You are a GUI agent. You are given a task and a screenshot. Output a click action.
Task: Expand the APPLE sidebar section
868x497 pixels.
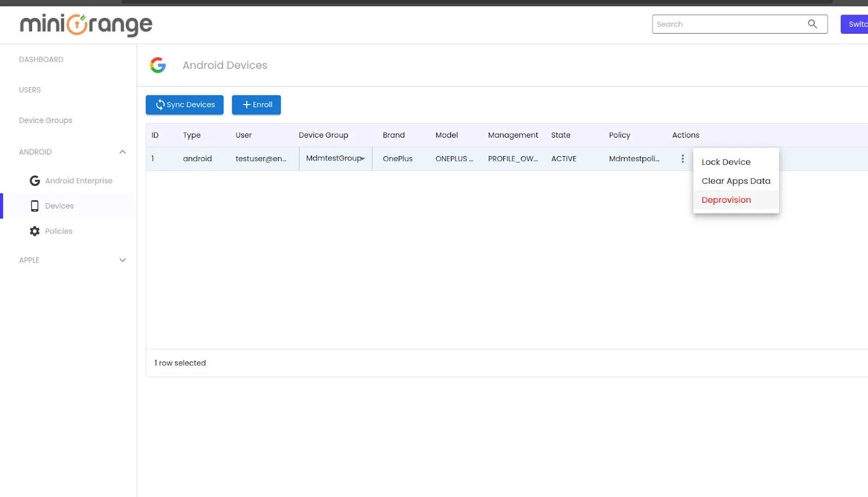pos(123,260)
